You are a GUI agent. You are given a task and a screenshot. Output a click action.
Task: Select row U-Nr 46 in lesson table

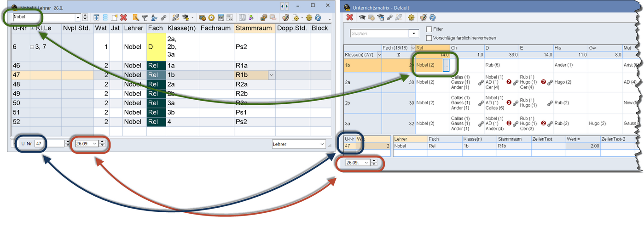click(171, 66)
